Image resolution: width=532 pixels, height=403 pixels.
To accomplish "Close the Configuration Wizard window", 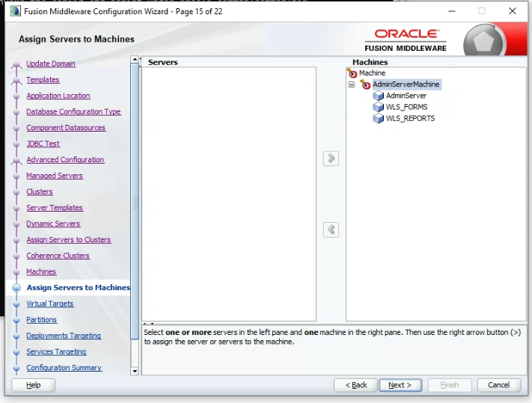I will [513, 11].
